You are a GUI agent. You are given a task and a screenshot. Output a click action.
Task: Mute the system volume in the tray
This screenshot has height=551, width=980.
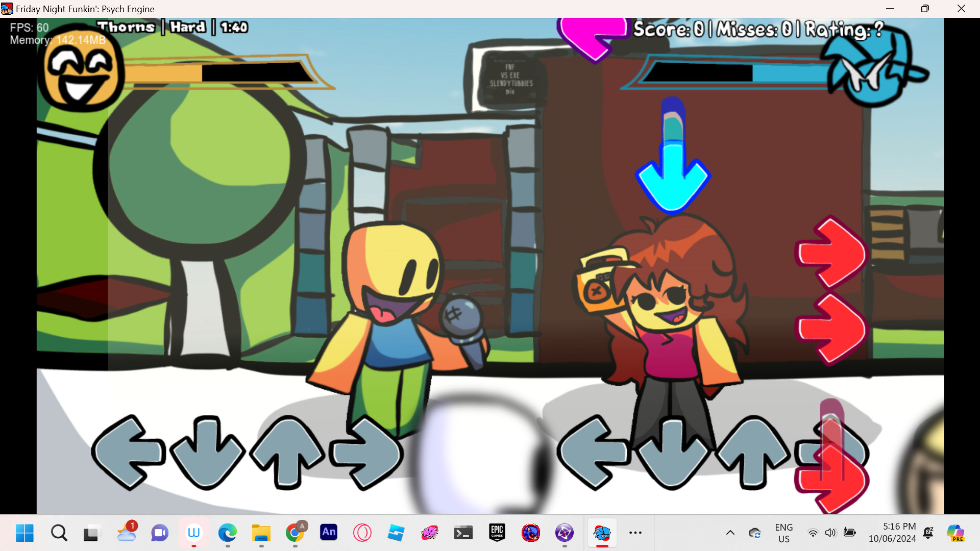point(830,533)
